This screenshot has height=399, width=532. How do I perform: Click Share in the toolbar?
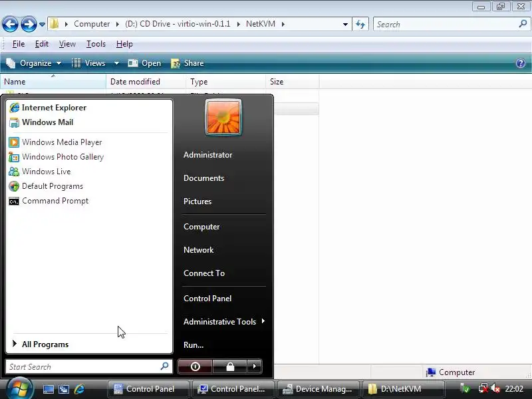[188, 63]
